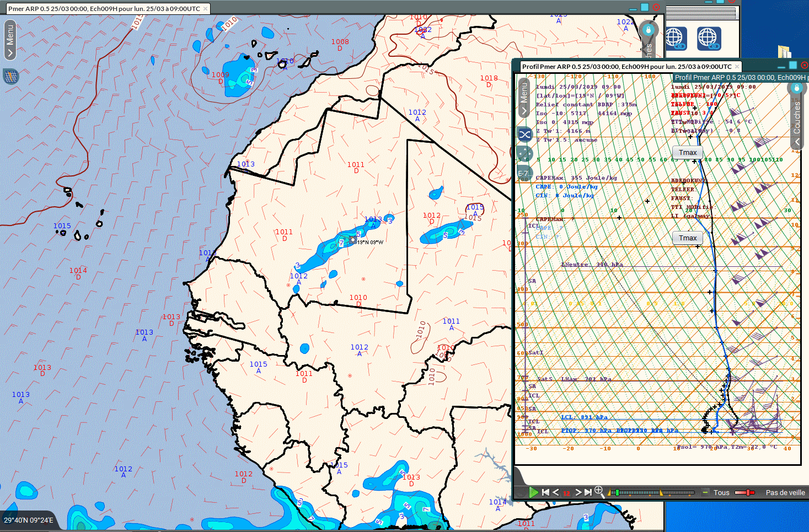
Task: Click the coordinates readout 29°40N 09°24'E
Action: pyautogui.click(x=29, y=520)
